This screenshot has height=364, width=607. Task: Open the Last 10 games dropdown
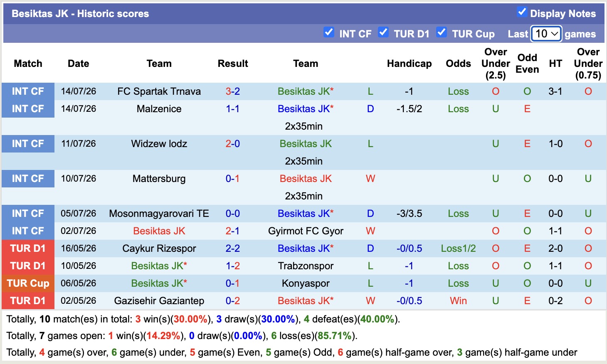click(x=547, y=34)
